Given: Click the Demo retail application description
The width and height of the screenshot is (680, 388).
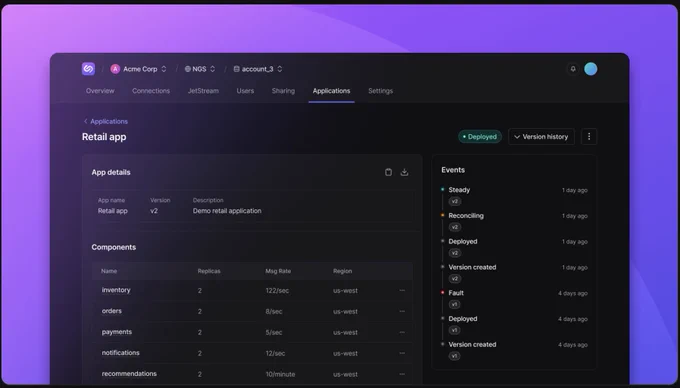Looking at the screenshot, I should click(x=227, y=211).
